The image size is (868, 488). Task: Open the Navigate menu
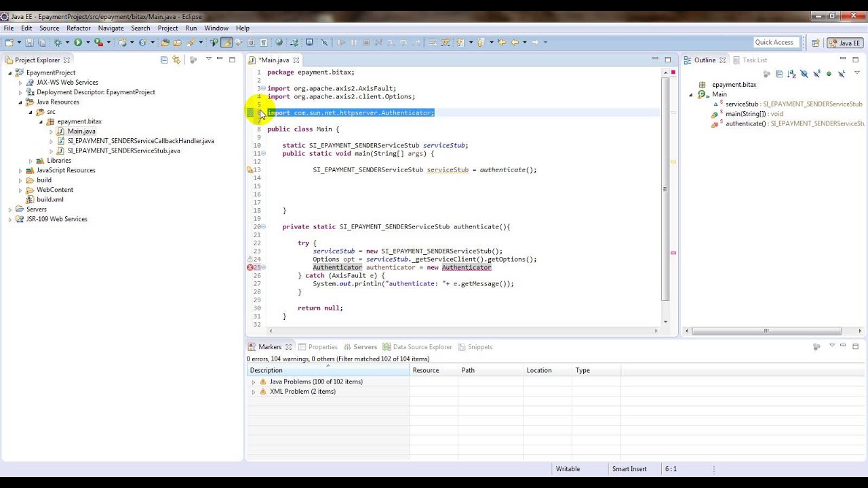(111, 28)
